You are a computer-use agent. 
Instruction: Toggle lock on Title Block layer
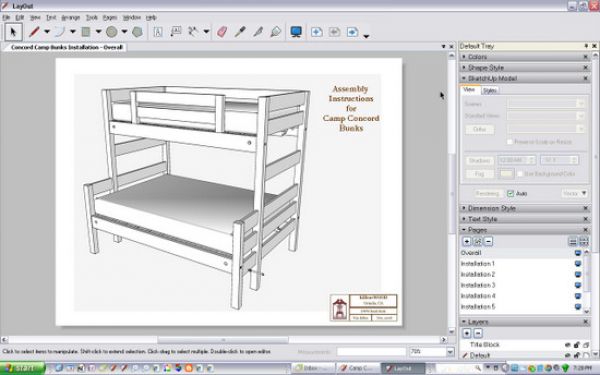pyautogui.click(x=577, y=345)
